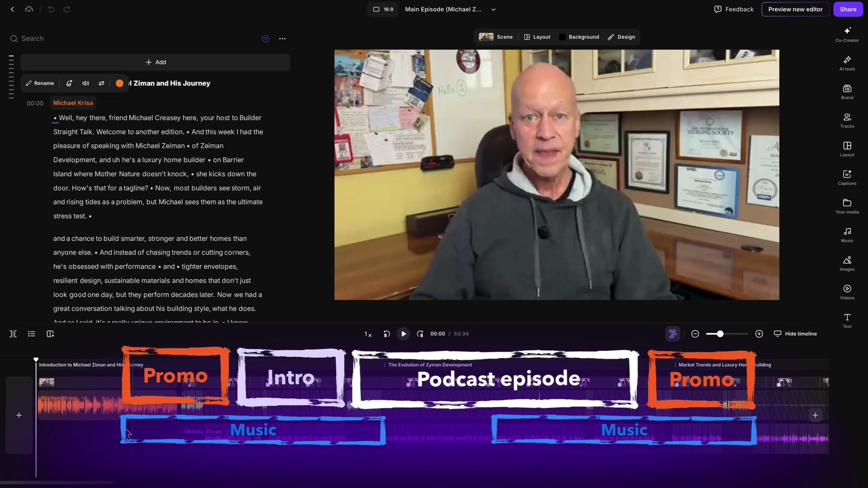Open Your media library
Screen dimensions: 868x488
847,206
